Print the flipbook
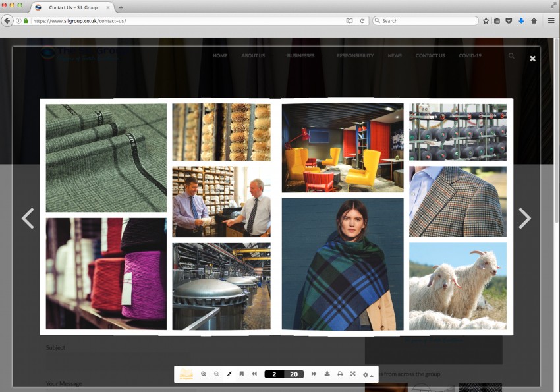The height and width of the screenshot is (392, 560). (340, 374)
